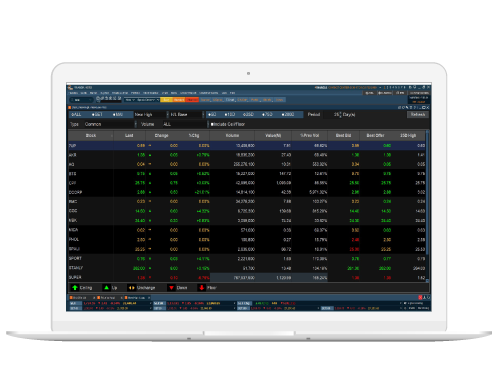Image resolution: width=500 pixels, height=365 pixels.
Task: Sort by the Volume column header
Action: pos(232,135)
